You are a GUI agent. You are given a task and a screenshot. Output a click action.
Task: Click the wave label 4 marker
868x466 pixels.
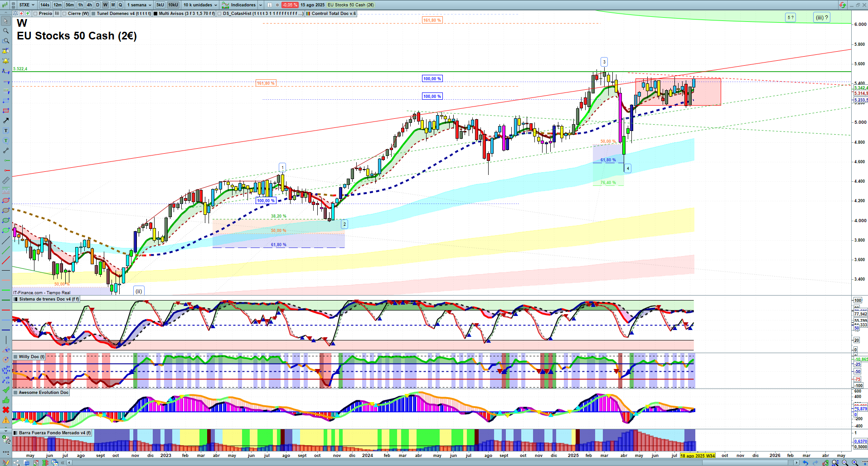pos(628,169)
